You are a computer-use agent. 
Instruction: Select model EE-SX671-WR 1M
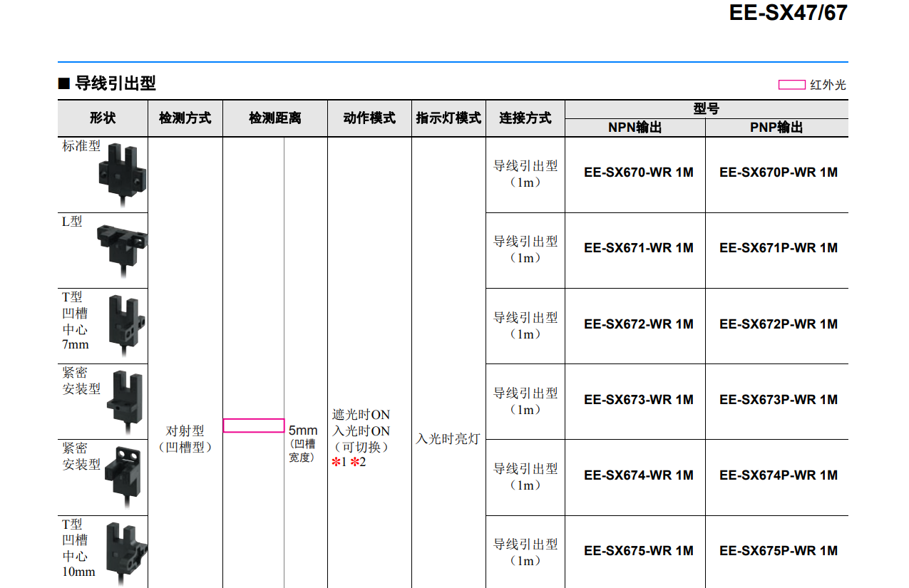pyautogui.click(x=638, y=248)
